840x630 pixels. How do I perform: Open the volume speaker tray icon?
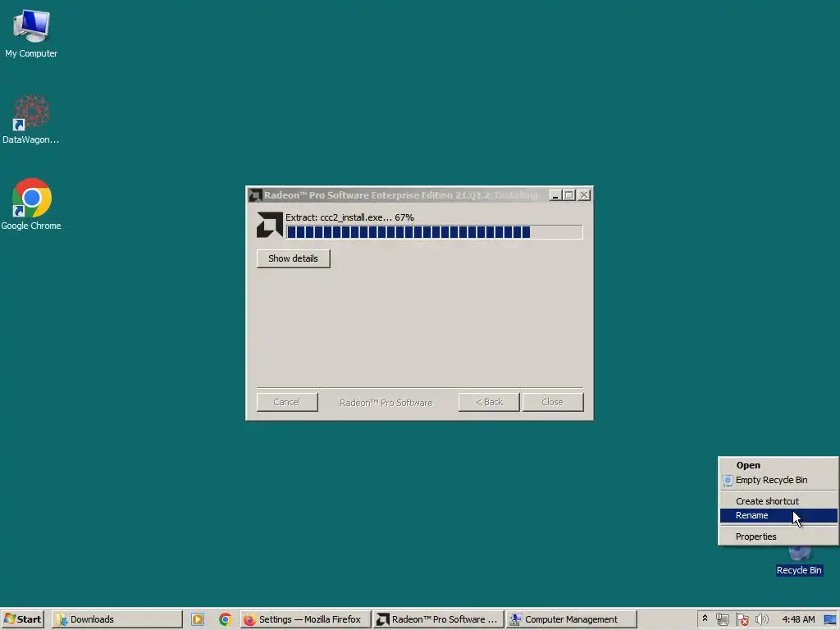point(761,619)
